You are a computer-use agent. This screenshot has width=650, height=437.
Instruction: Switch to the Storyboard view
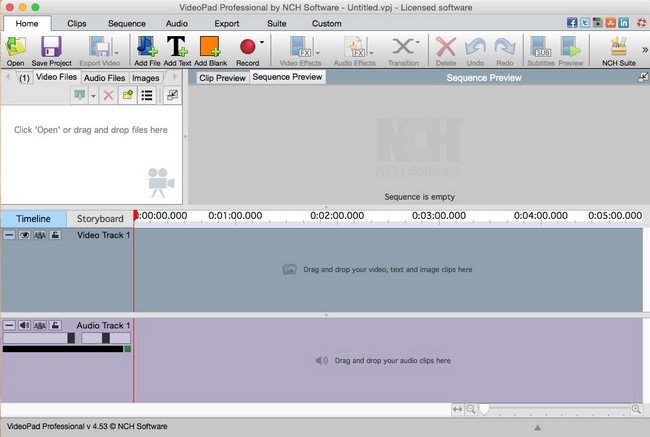click(100, 218)
